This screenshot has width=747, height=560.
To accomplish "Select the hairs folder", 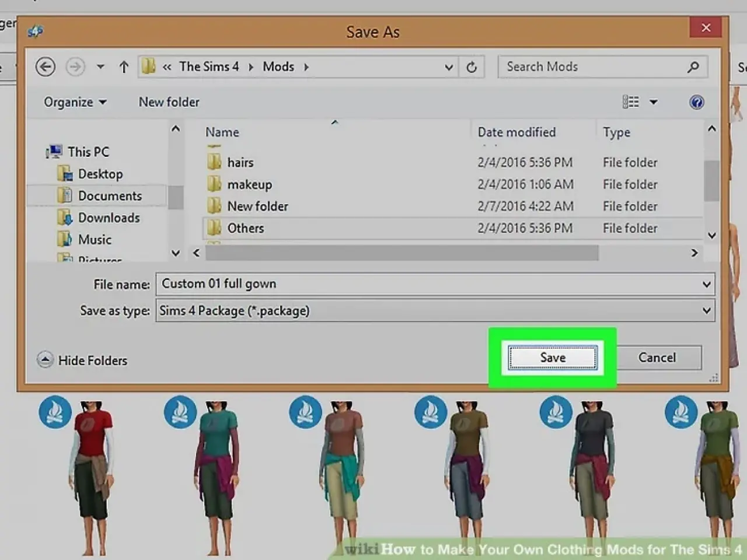I will point(240,162).
